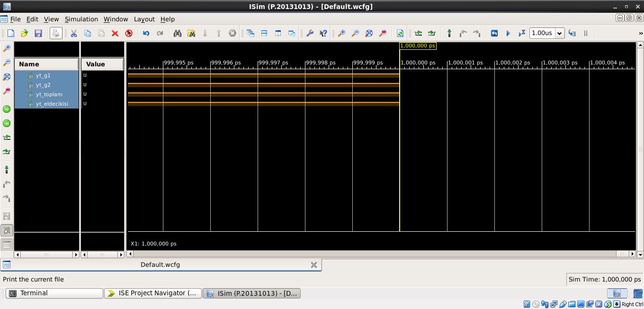Open the wrench settings icon

pos(310,33)
